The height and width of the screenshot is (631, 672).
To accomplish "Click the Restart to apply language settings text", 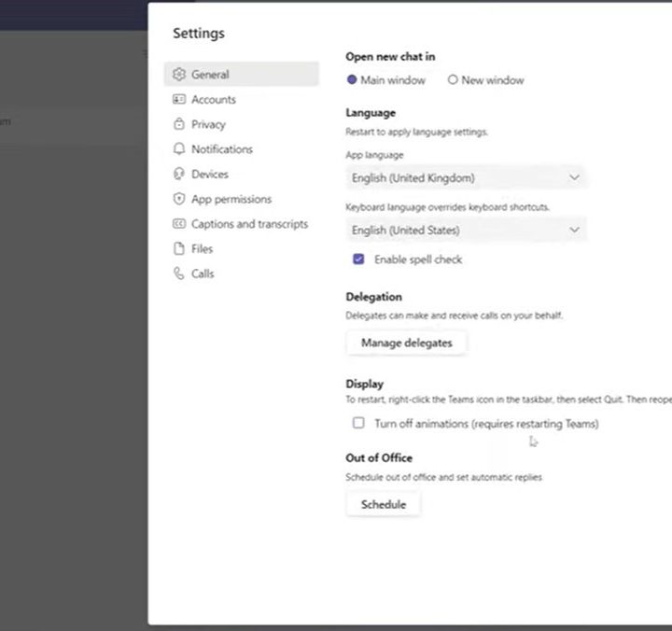I will tap(416, 132).
